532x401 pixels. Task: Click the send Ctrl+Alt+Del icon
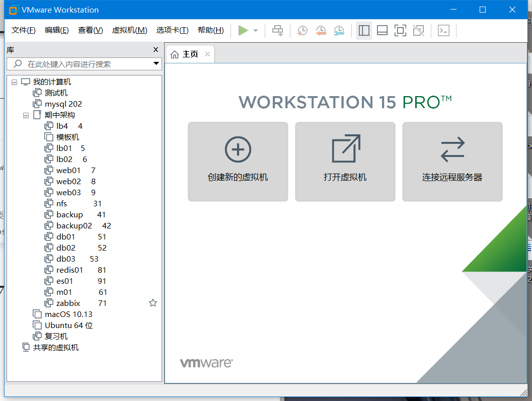pyautogui.click(x=277, y=31)
